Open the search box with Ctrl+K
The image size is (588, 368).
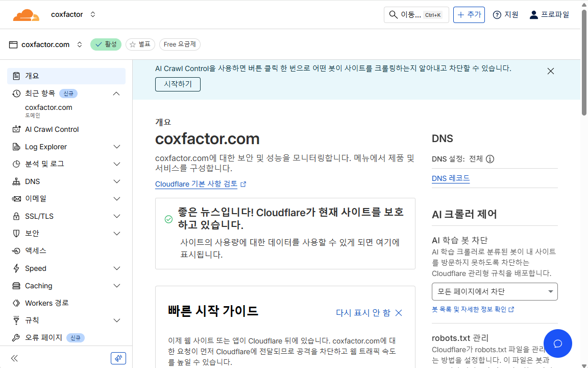416,15
